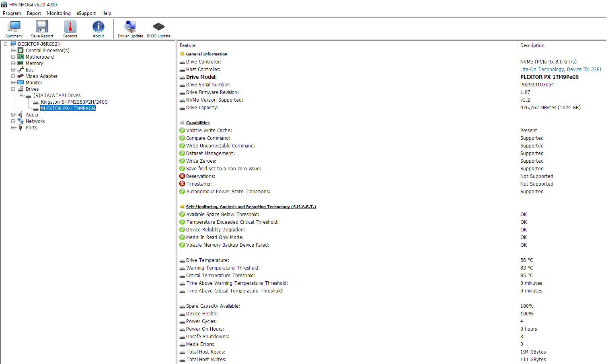The height and width of the screenshot is (364, 608).
Task: Show the About info dialog
Action: tap(98, 29)
